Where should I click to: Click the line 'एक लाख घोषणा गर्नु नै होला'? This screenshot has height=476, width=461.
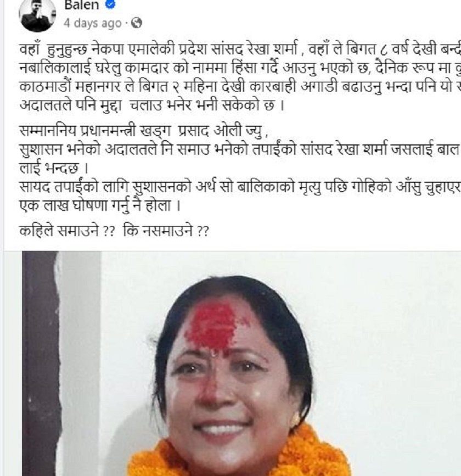pyautogui.click(x=100, y=205)
